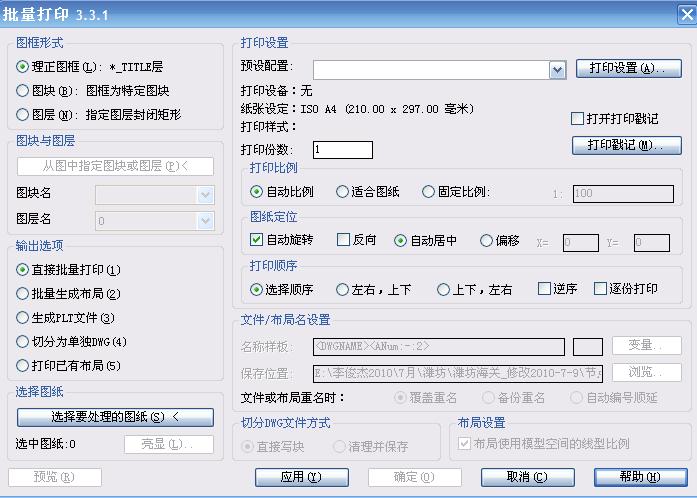Focus the 打印份数 copies input field
This screenshot has height=498, width=697.
[343, 150]
